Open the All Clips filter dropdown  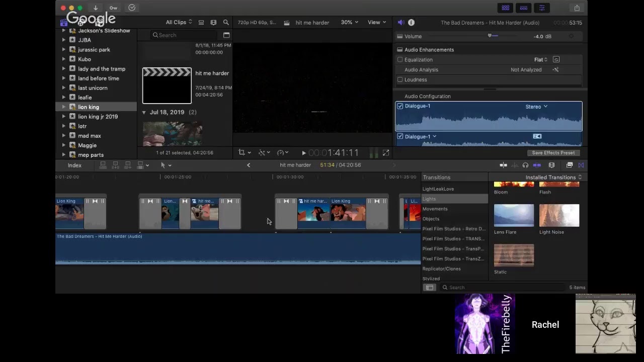pos(179,22)
